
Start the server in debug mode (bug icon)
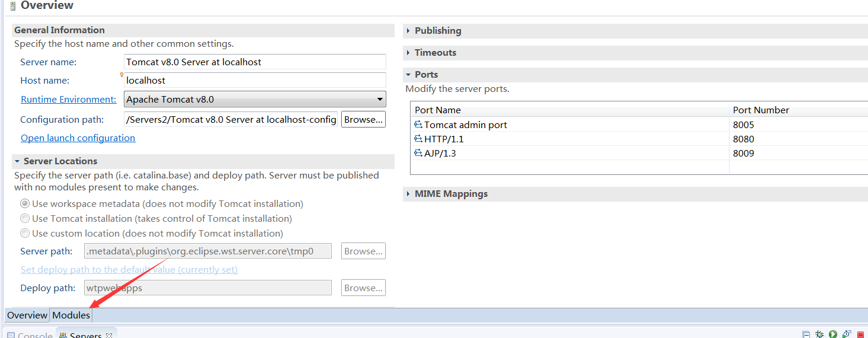click(819, 334)
